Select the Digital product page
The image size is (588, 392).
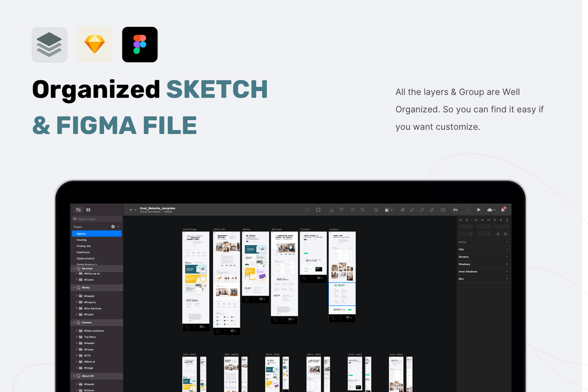coord(97,259)
